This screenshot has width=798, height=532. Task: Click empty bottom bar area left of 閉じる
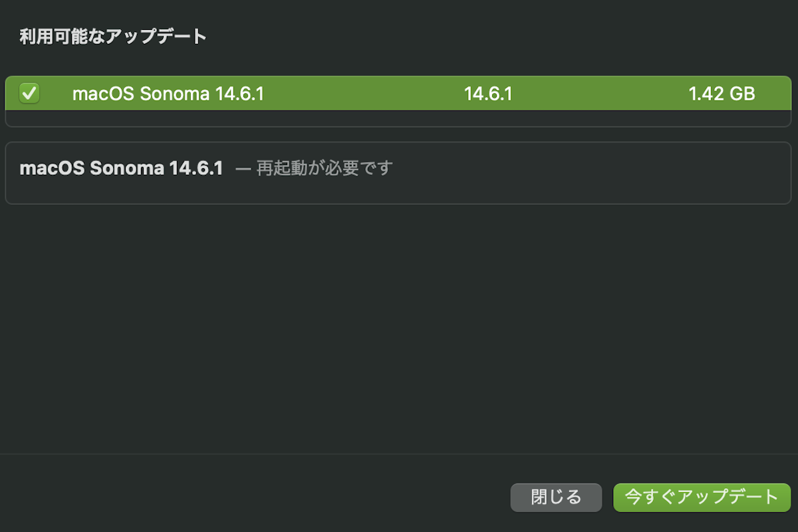[x=253, y=497]
